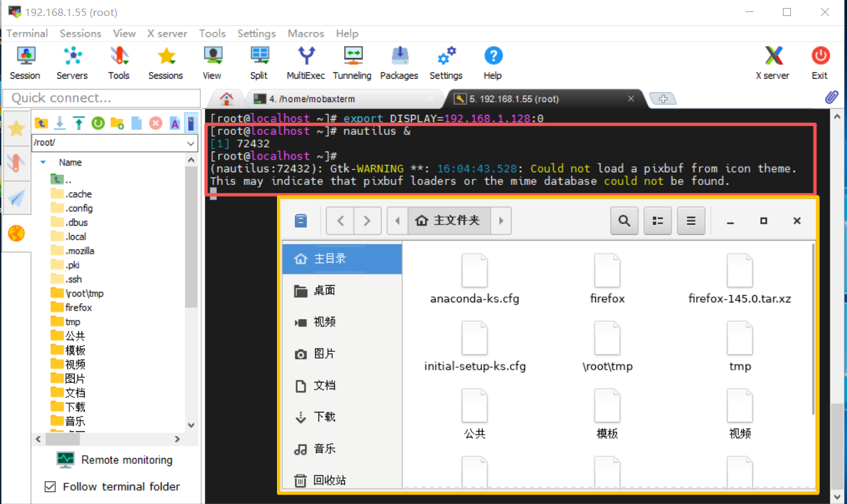Open Packages from the toolbar
This screenshot has height=504, width=847.
click(x=399, y=63)
